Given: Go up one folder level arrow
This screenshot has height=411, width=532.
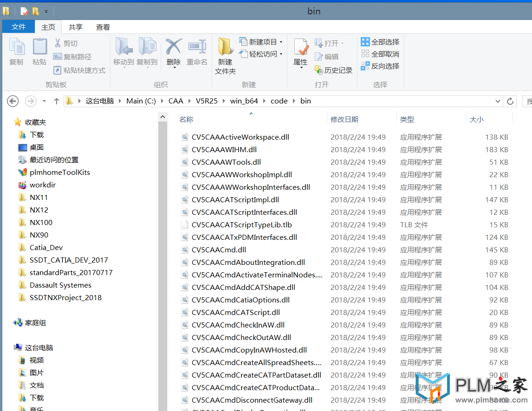Looking at the screenshot, I should [57, 101].
